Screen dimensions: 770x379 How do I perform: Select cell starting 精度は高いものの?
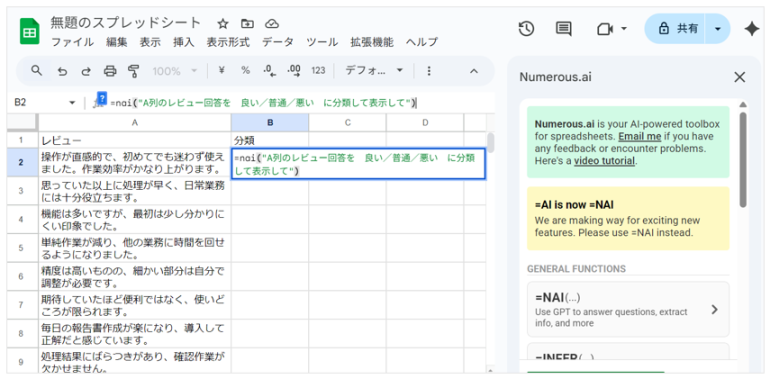[135, 276]
